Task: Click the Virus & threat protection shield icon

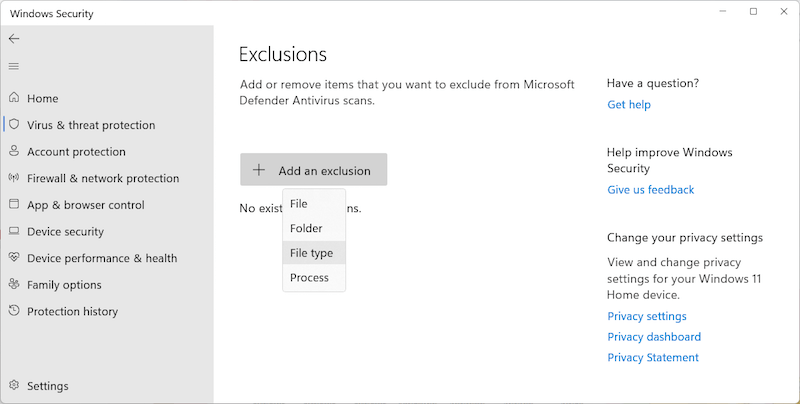Action: [x=14, y=124]
